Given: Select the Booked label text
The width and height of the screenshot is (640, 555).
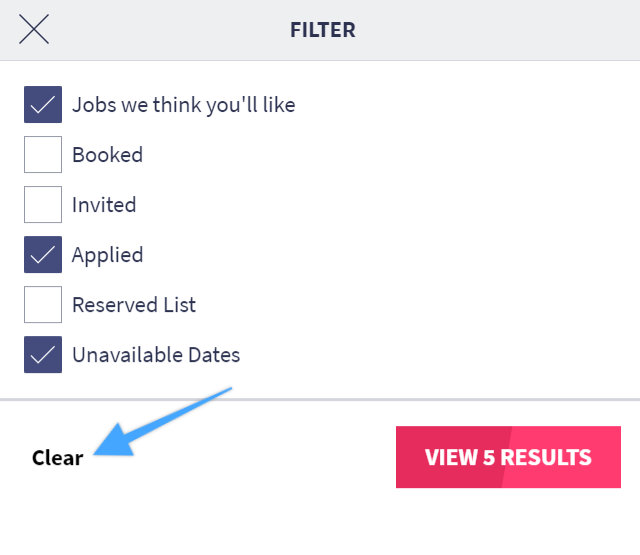Looking at the screenshot, I should (x=107, y=155).
